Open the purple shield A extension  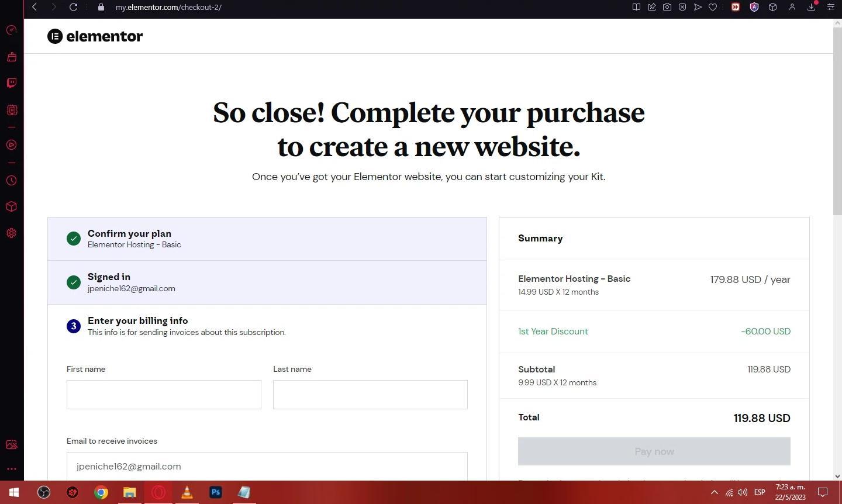click(x=754, y=7)
